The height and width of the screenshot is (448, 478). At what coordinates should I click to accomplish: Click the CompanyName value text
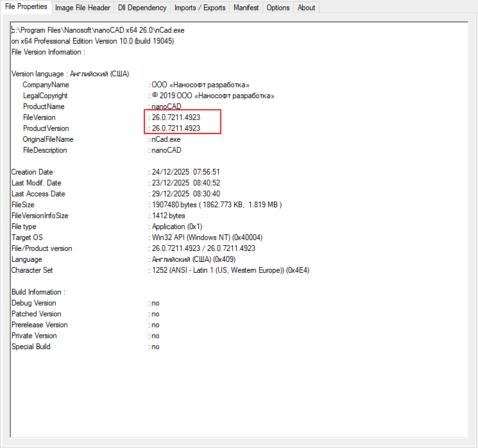tap(200, 85)
